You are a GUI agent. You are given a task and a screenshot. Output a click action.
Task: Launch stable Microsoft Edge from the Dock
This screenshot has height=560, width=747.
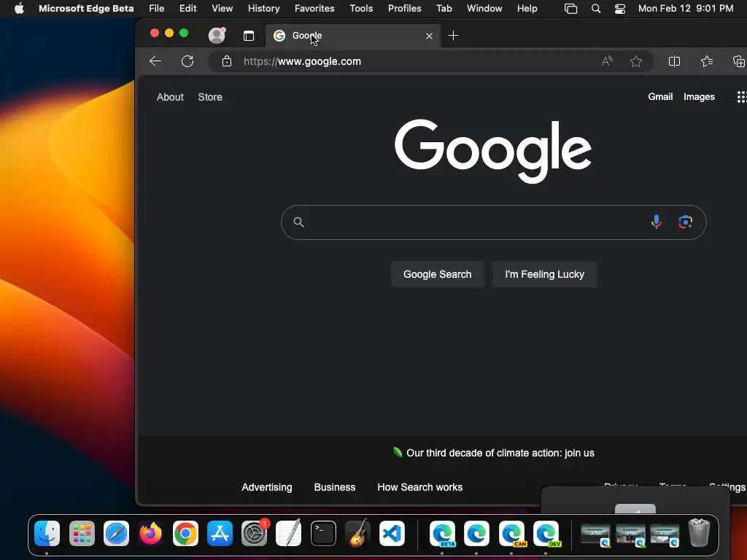[x=476, y=533]
